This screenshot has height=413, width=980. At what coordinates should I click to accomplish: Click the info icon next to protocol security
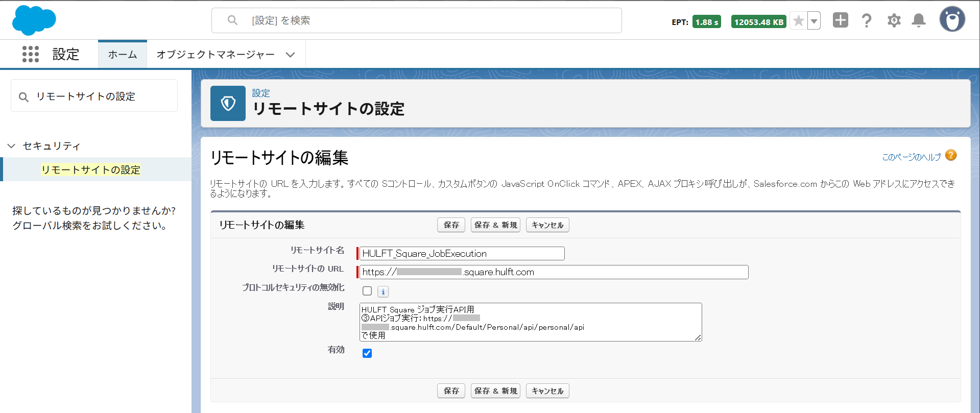[x=383, y=291]
